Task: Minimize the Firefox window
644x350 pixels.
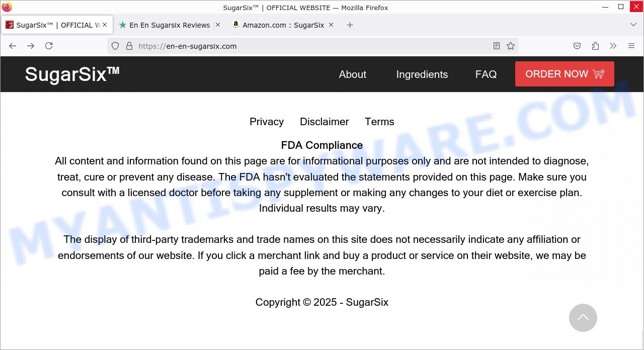Action: (x=605, y=7)
